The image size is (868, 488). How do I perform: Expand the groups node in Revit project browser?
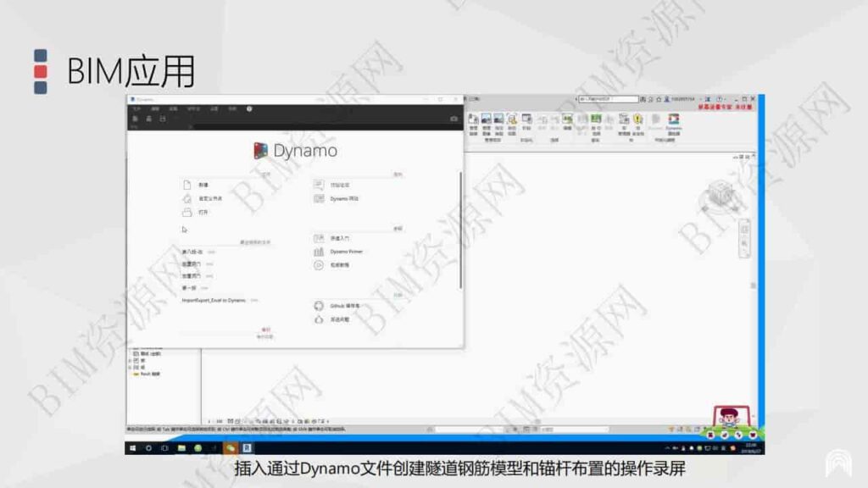tap(130, 368)
